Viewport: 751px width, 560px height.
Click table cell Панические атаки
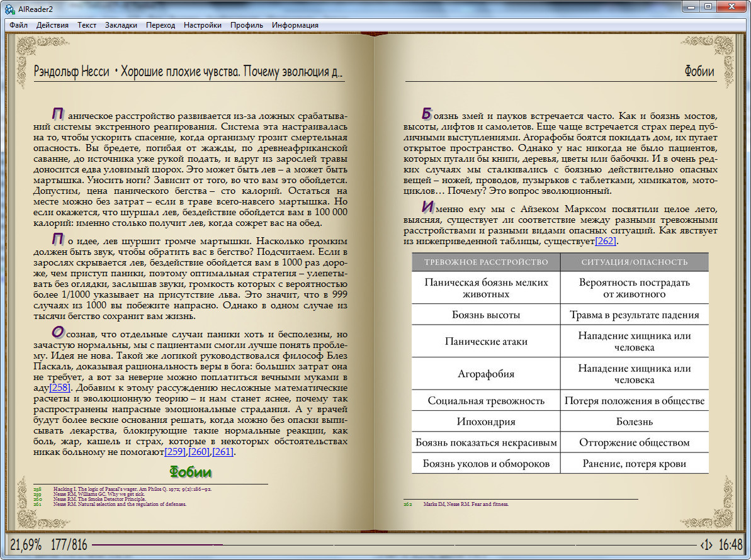[x=486, y=341]
